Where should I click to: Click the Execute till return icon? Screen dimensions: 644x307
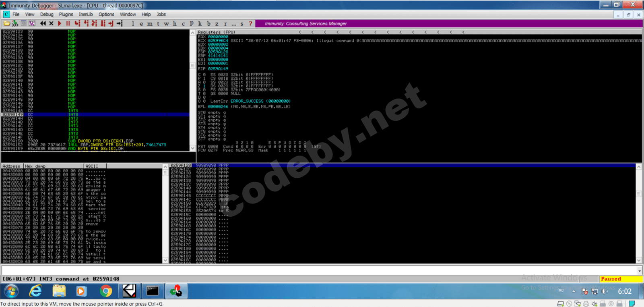[111, 23]
